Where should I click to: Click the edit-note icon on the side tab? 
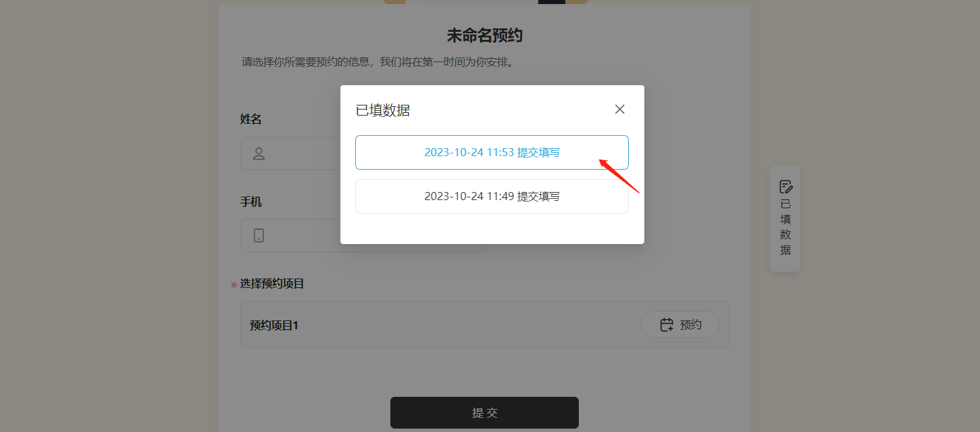tap(785, 187)
